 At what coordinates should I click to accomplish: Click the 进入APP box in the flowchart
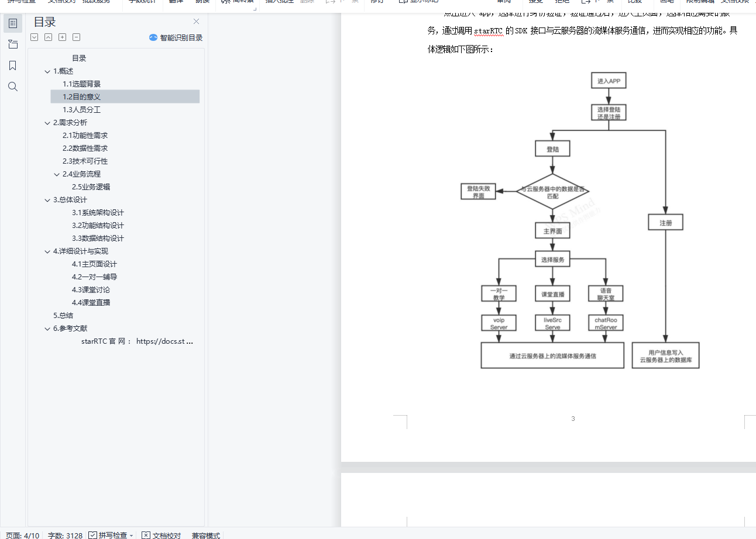(609, 81)
